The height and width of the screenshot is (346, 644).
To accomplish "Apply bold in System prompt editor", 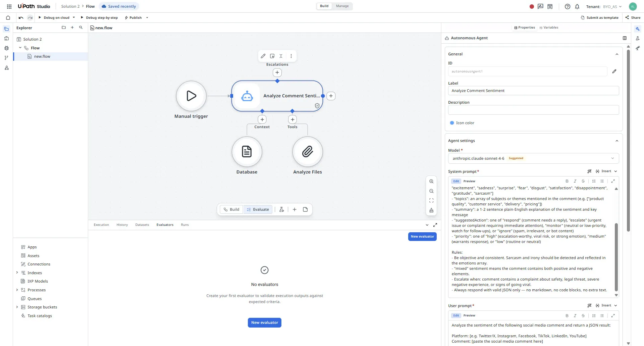I will 567,181.
